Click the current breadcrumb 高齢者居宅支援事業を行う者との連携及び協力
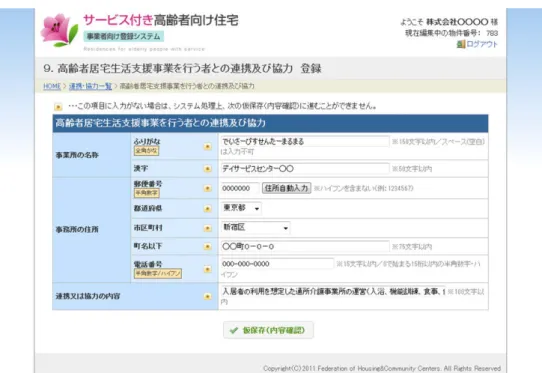Screen dimensions: 542x373 coord(187,86)
